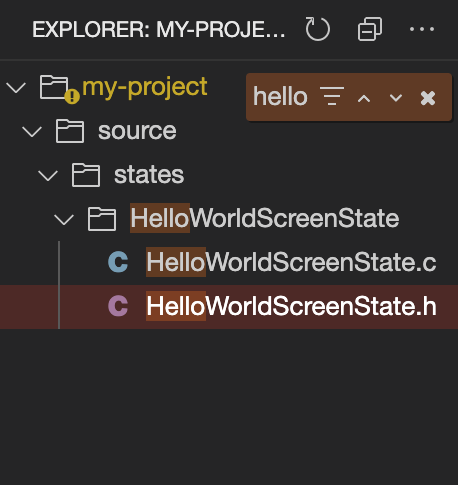
Task: Select the HelloWorldScreenState folder label
Action: coord(265,219)
